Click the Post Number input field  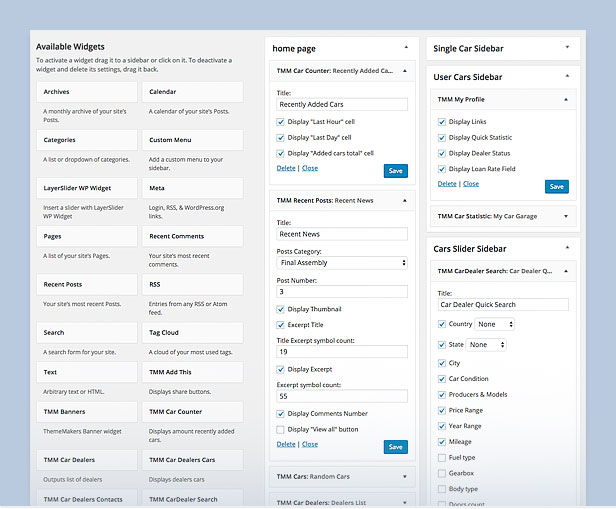click(342, 292)
